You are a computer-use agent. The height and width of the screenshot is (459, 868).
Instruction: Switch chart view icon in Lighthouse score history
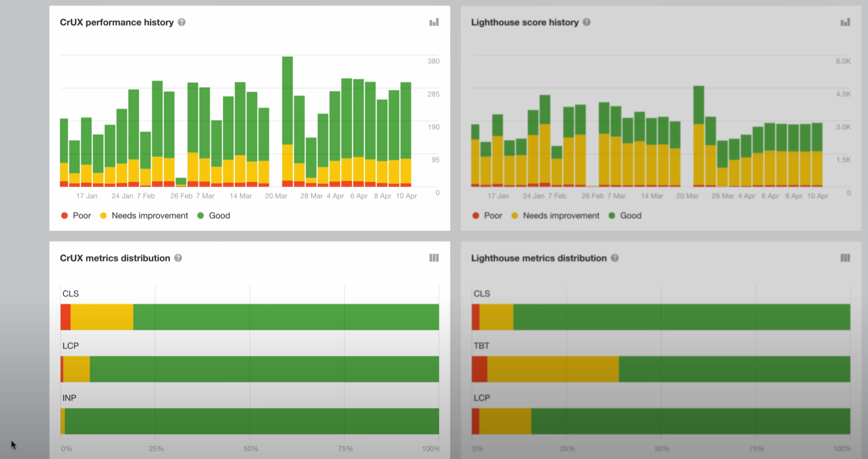point(845,22)
